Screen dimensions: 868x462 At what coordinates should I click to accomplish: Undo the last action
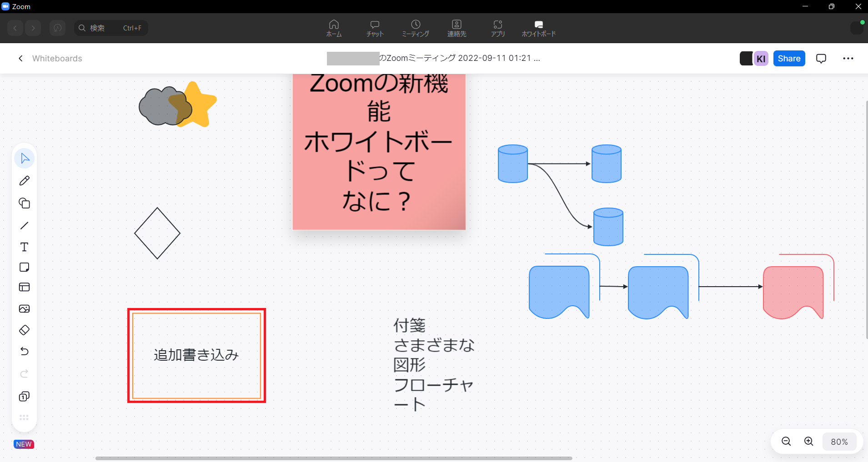[x=25, y=351]
